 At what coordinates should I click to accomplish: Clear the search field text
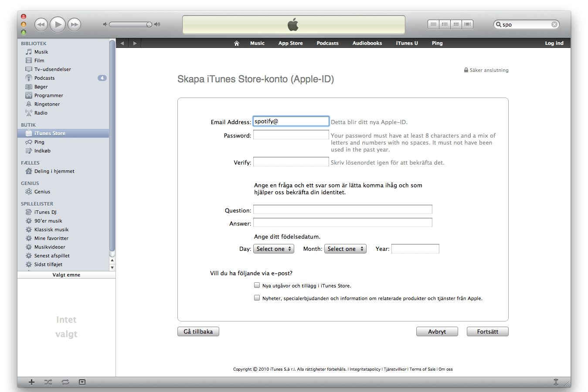pos(554,24)
